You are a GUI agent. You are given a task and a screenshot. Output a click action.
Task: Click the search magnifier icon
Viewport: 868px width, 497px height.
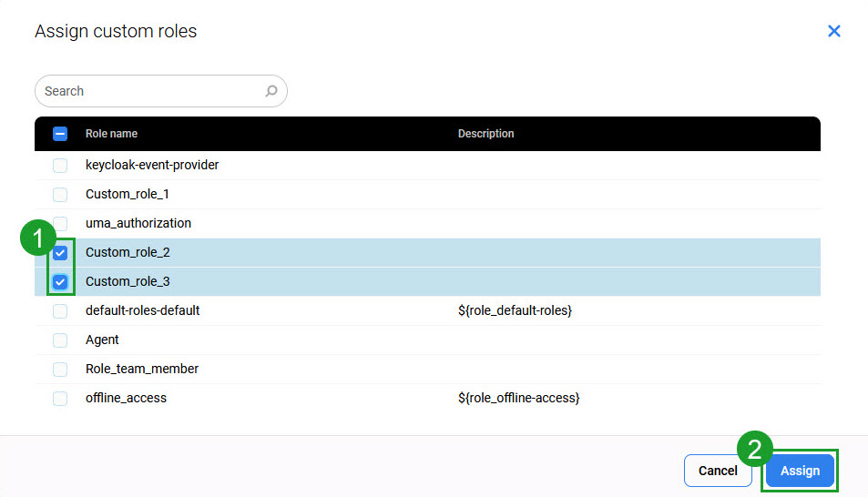coord(271,91)
